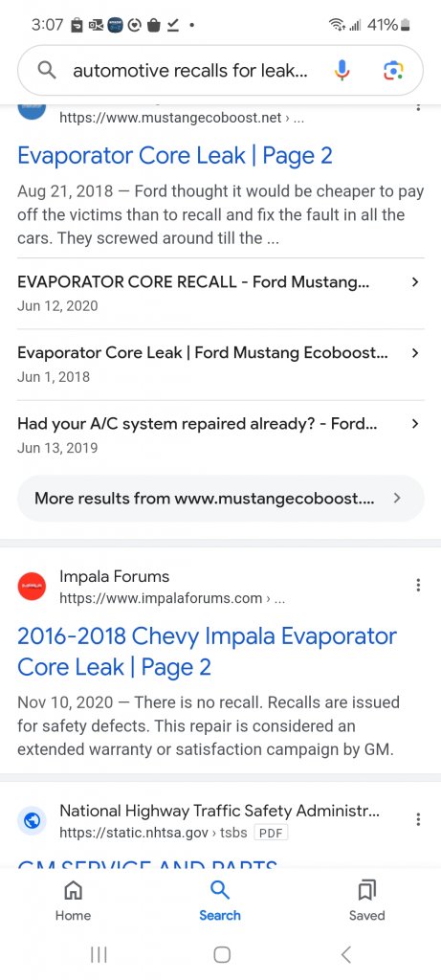Expand EVAPORATOR CORE RECALL sublink chevron

(415, 282)
